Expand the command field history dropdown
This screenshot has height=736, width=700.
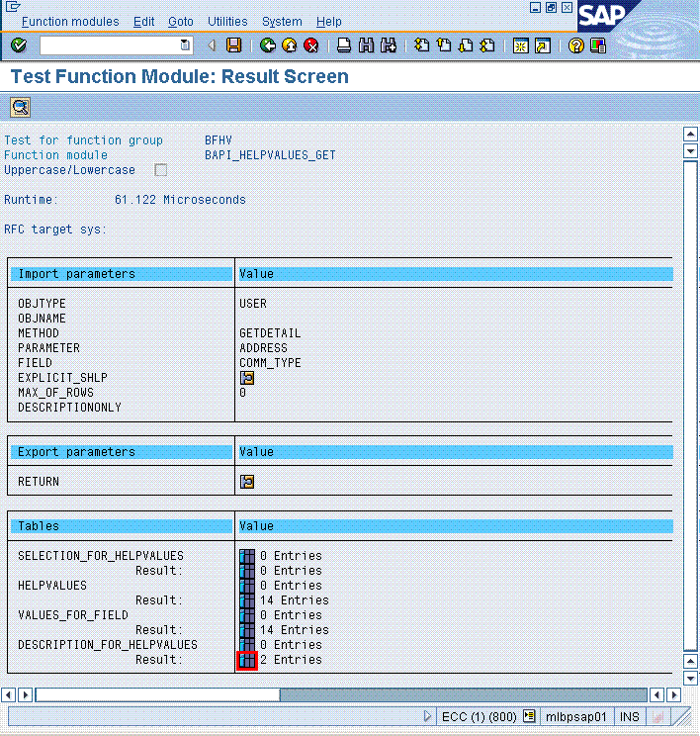pos(185,46)
